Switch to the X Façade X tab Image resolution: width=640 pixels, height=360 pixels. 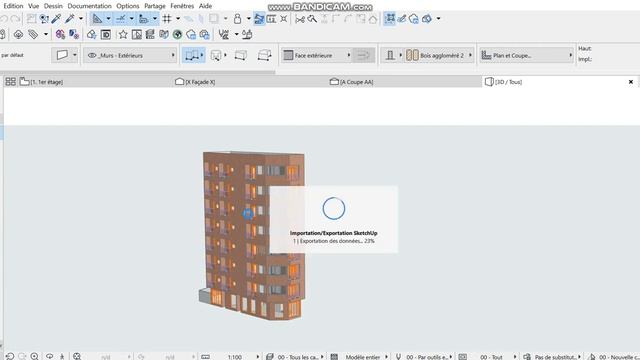[x=250, y=82]
